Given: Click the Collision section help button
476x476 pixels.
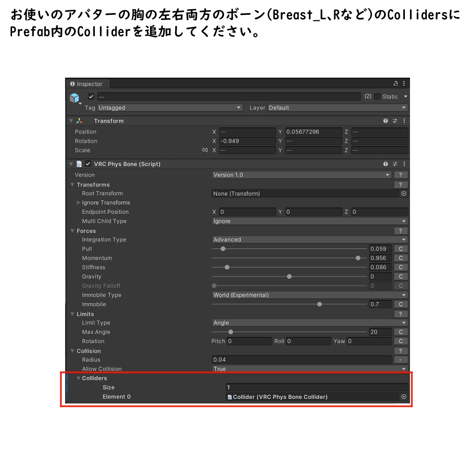Looking at the screenshot, I should 401,351.
